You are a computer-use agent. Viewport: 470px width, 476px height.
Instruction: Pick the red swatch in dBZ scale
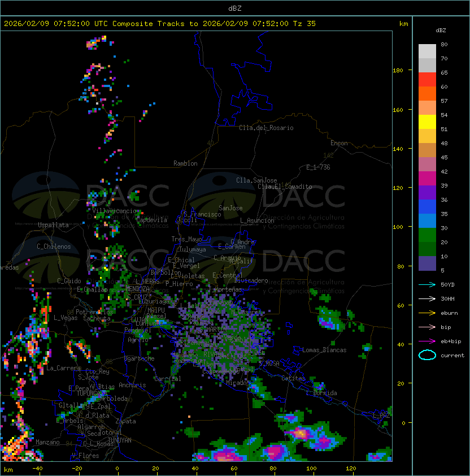427,80
